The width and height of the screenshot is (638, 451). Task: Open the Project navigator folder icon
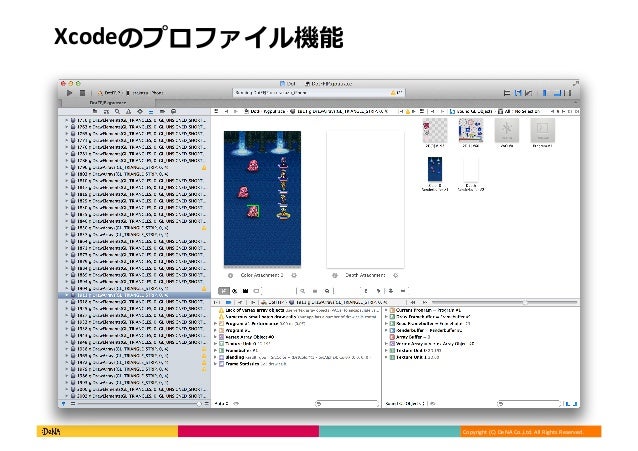tap(95, 111)
